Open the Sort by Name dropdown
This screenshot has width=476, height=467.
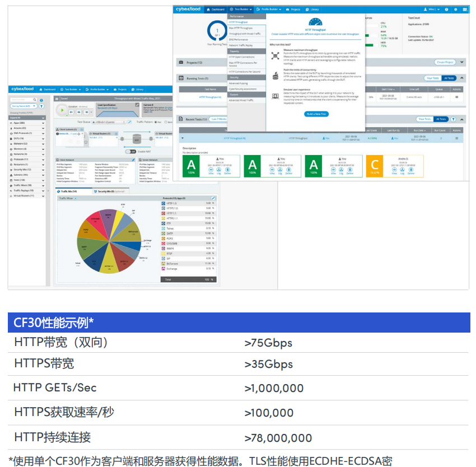pyautogui.click(x=24, y=105)
